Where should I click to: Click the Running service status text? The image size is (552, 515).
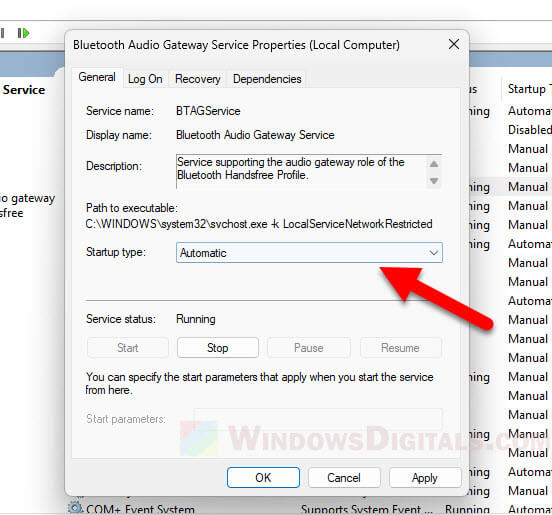point(196,319)
